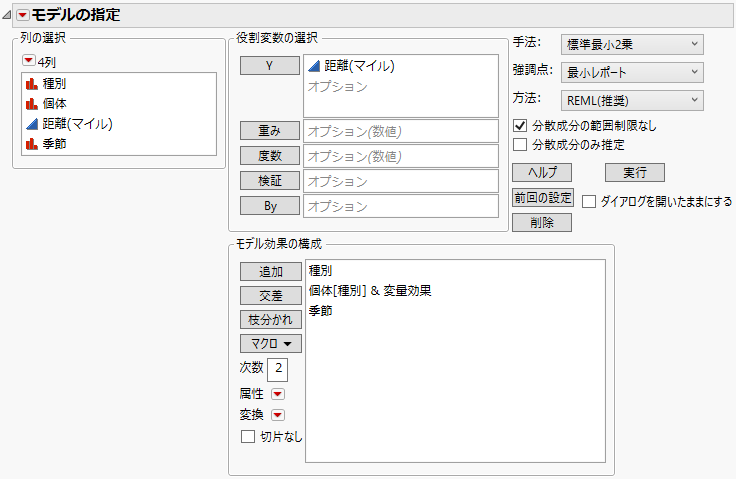
Task: Click the 重み option field
Action: coord(401,131)
